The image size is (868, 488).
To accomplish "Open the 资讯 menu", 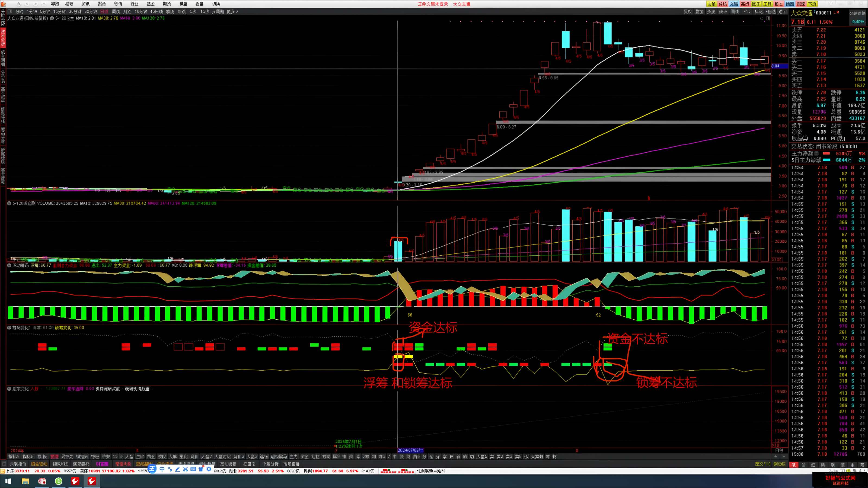I will pos(86,4).
